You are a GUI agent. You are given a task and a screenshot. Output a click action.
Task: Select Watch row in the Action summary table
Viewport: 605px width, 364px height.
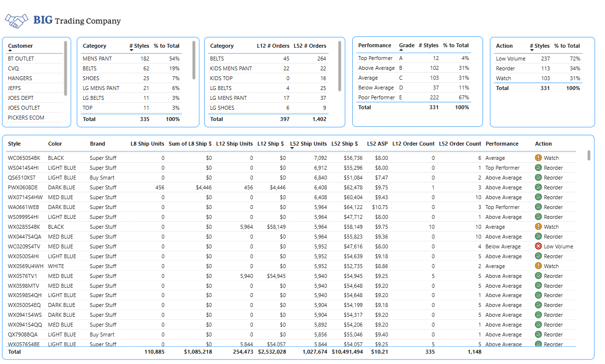pos(538,78)
